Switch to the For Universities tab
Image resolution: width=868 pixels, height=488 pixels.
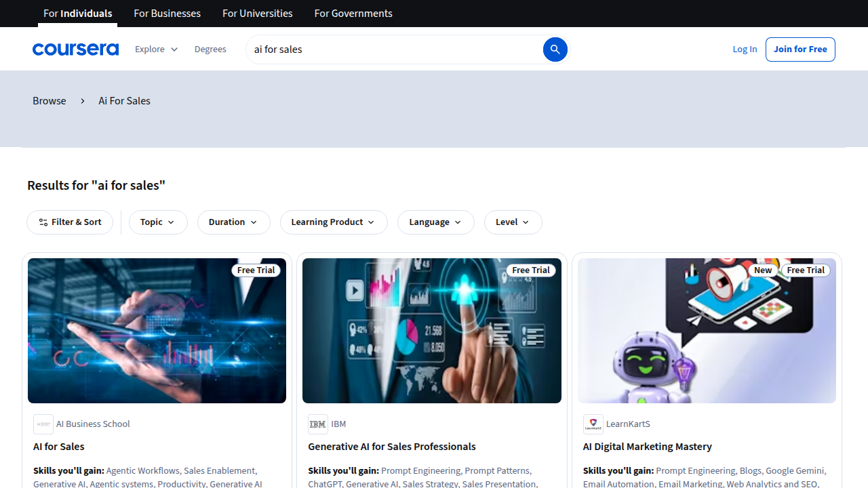[x=258, y=14]
